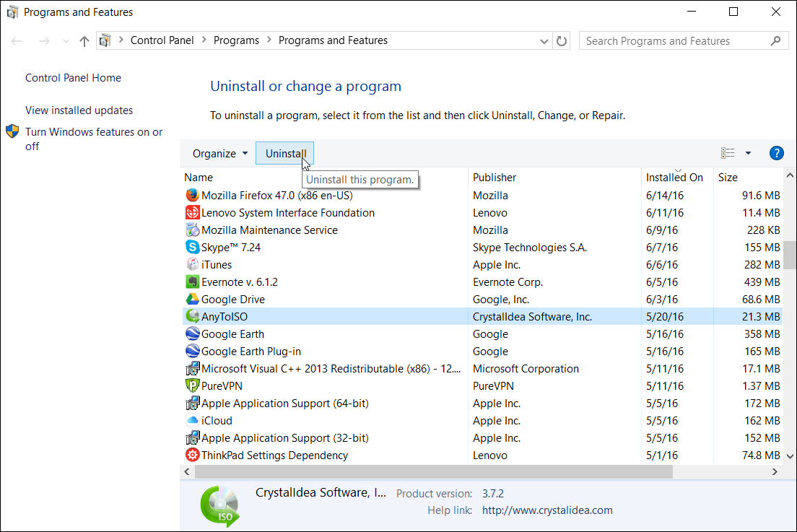Screen dimensions: 797x532
Task: Click the forward navigation arrow
Action: 44,41
